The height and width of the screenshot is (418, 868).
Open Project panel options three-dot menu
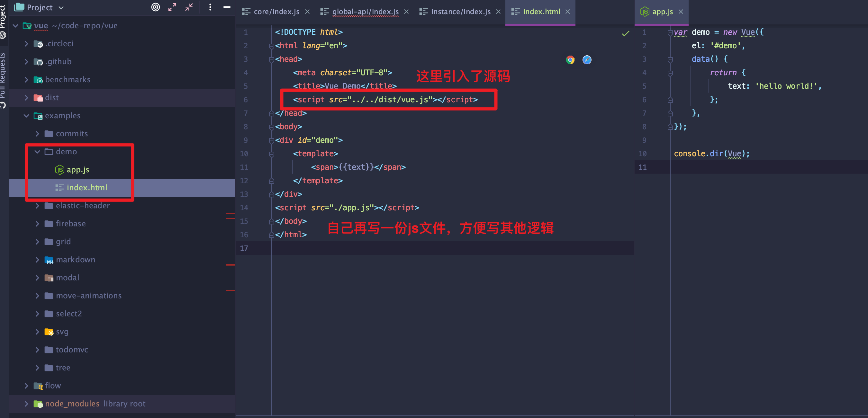click(x=210, y=7)
